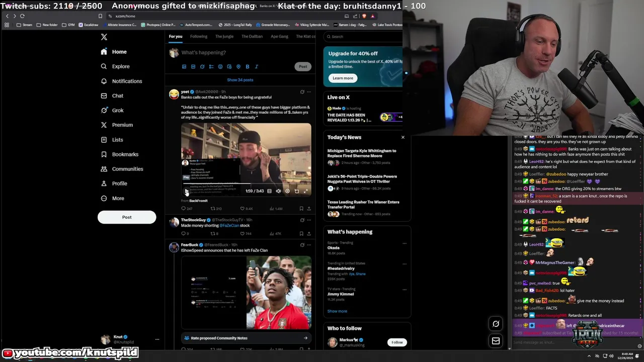Open video settings gear on Banks video
Screen dimensions: 644x362
[x=287, y=191]
